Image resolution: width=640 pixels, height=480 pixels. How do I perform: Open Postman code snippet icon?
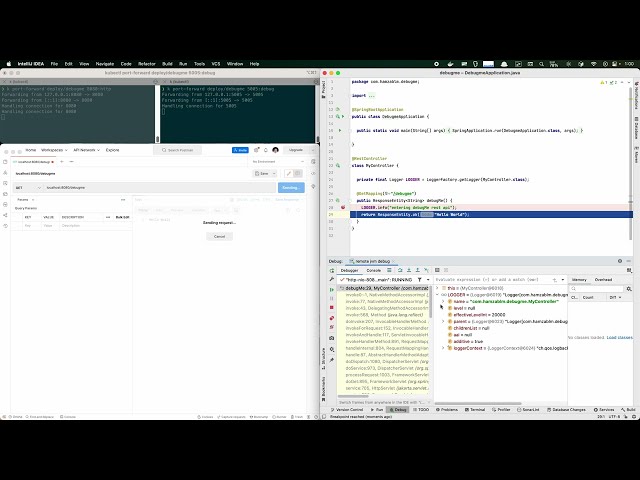pos(313,173)
